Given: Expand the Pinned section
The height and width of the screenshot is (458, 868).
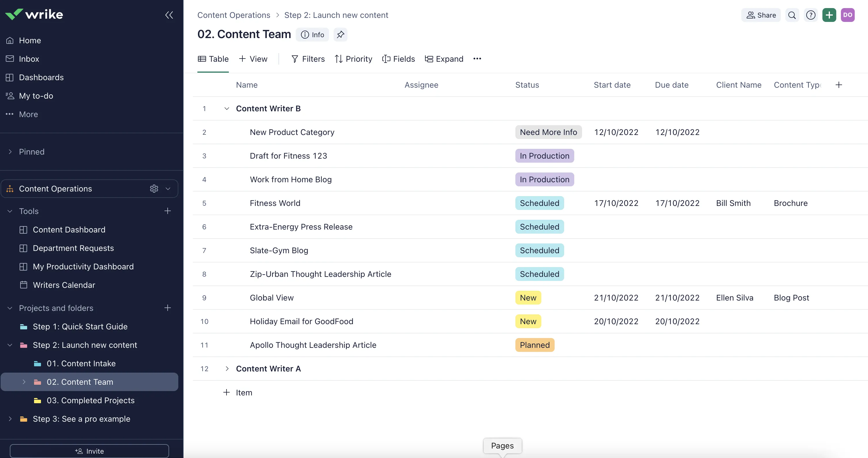Looking at the screenshot, I should [10, 152].
